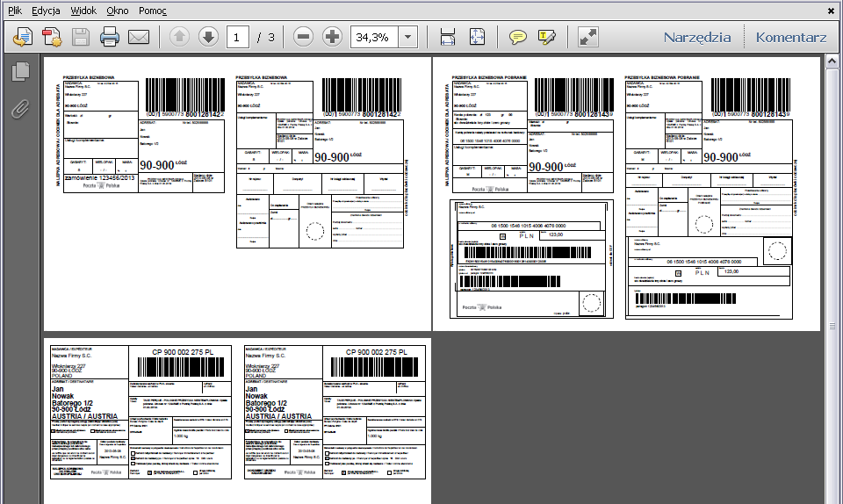843x504 pixels.
Task: Send file by email envelope icon
Action: pyautogui.click(x=139, y=37)
